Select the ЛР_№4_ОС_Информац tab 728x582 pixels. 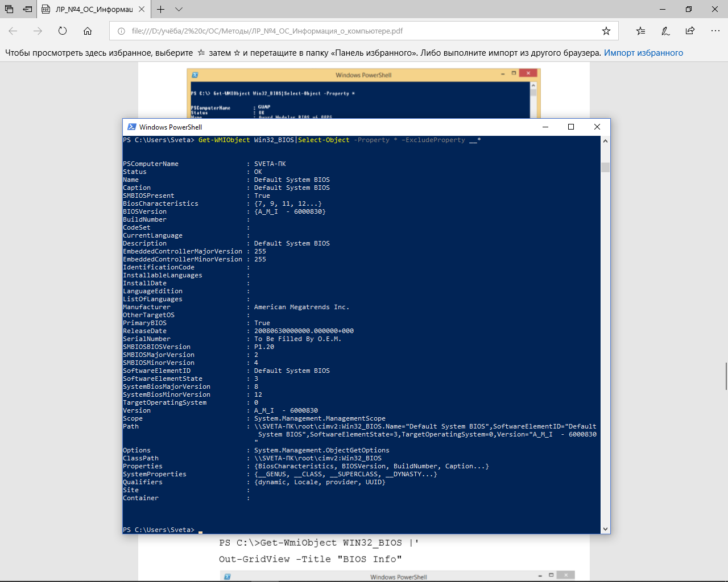coord(94,9)
